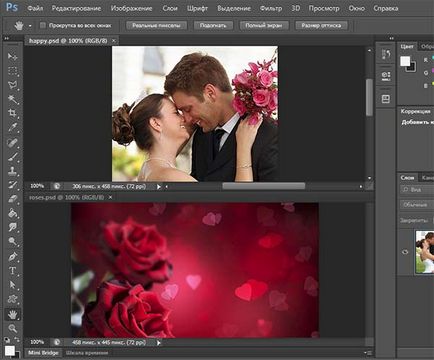The height and width of the screenshot is (360, 434).
Task: Open the Шрифт menu
Action: click(x=197, y=8)
